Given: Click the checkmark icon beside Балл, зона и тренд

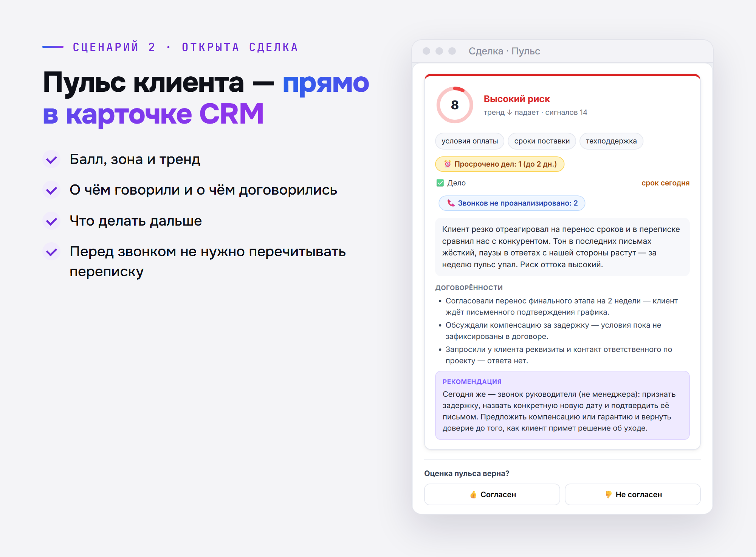Looking at the screenshot, I should coord(52,159).
